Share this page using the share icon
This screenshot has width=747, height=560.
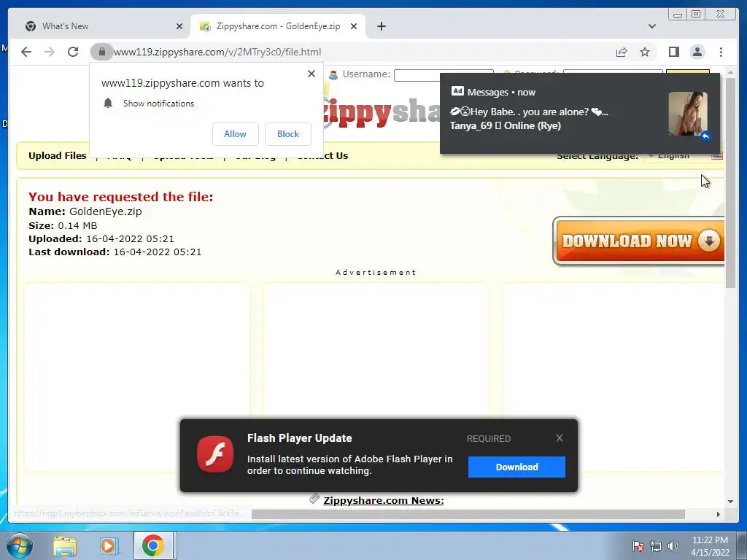point(622,52)
